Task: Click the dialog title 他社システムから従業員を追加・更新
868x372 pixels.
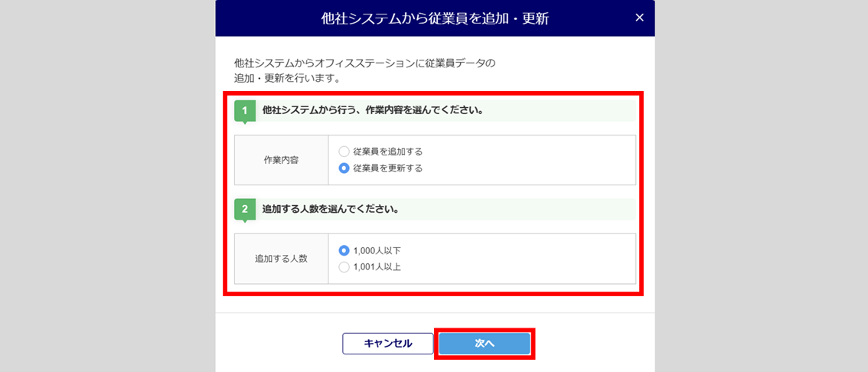Action: (x=435, y=18)
